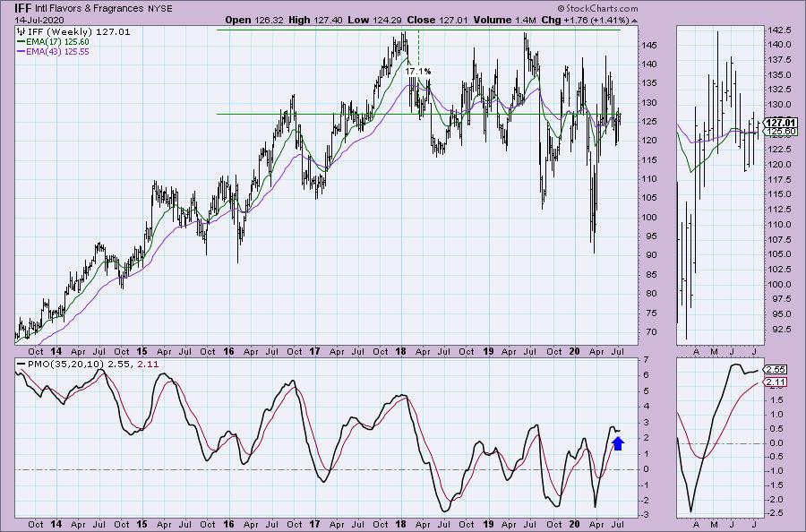
Task: Click the Open 126.32 value
Action: coord(270,20)
